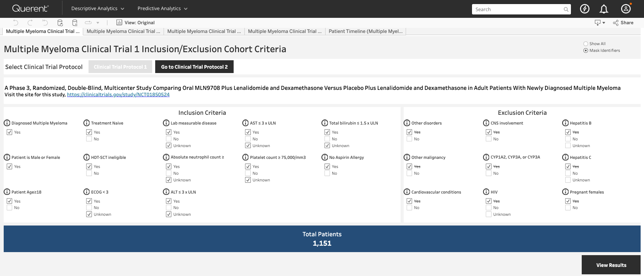Click the Inclusion Criteria heading
The height and width of the screenshot is (276, 644).
point(202,113)
